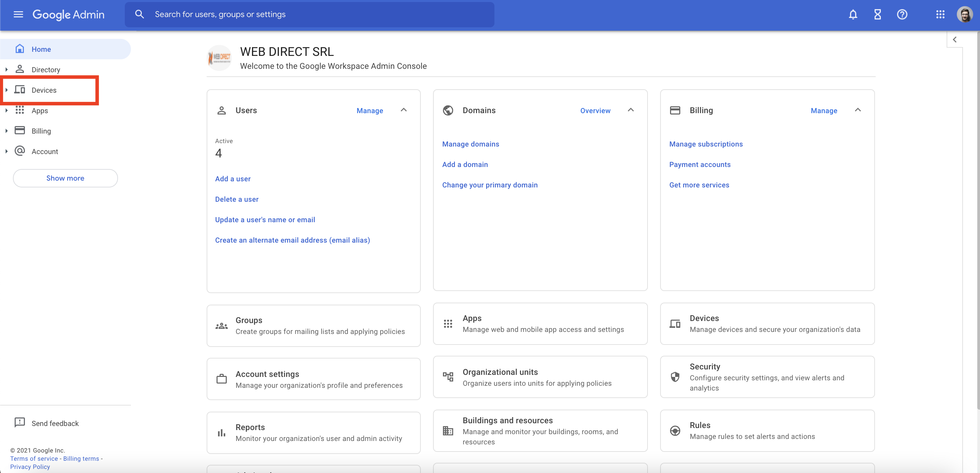This screenshot has height=473, width=980.
Task: Open the tasks hourglass icon
Action: point(877,14)
